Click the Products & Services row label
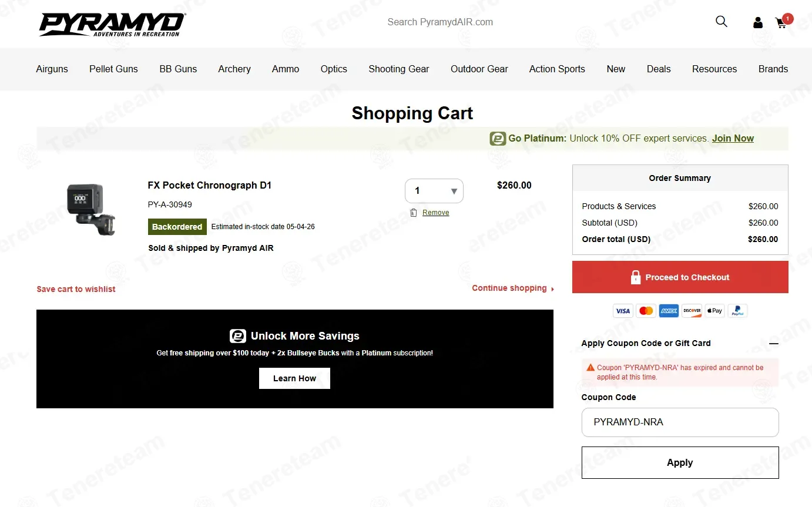Image resolution: width=812 pixels, height=507 pixels. (619, 206)
